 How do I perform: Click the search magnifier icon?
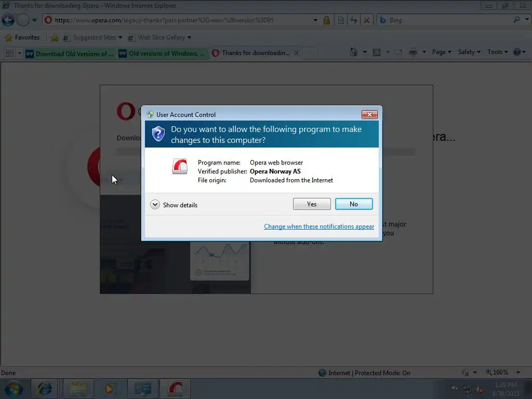[x=516, y=20]
